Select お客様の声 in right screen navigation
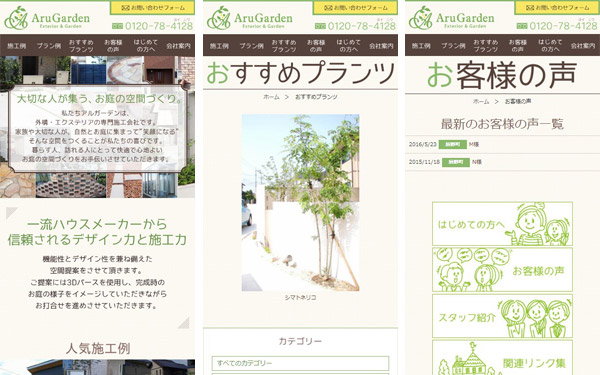This screenshot has height=375, width=600. [x=518, y=46]
